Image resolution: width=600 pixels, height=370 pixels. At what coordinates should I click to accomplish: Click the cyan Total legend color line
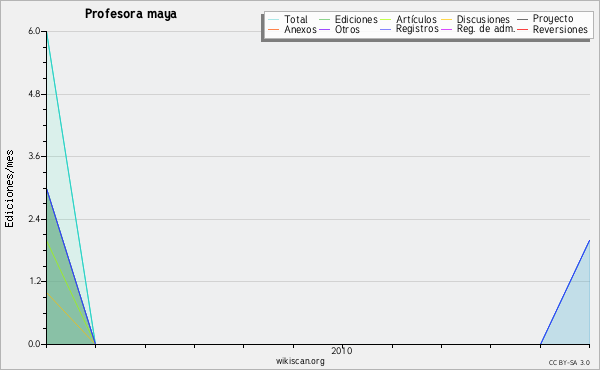click(274, 20)
